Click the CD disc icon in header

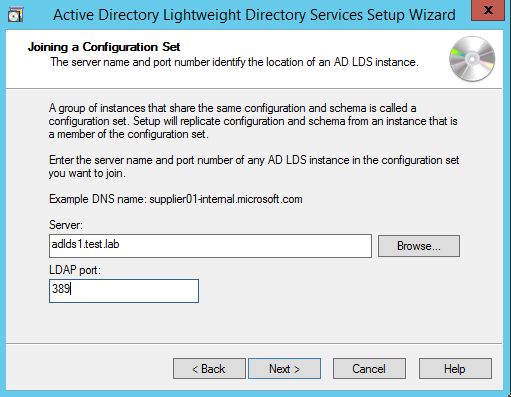point(472,59)
